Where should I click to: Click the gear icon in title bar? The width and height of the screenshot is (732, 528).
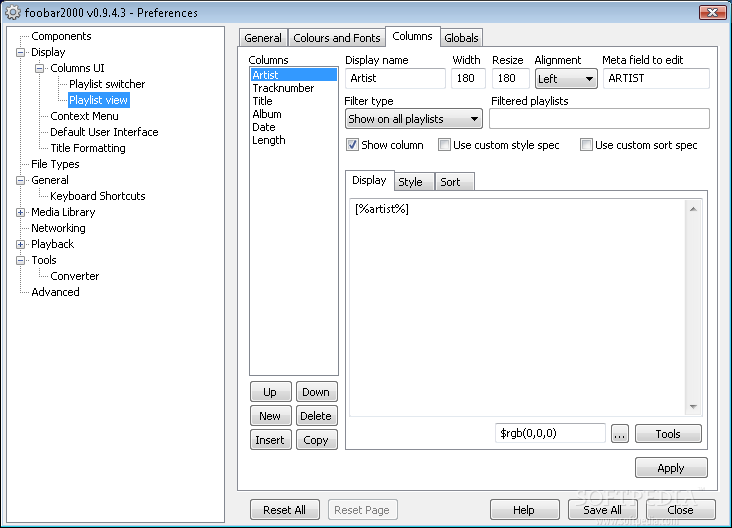(x=13, y=13)
